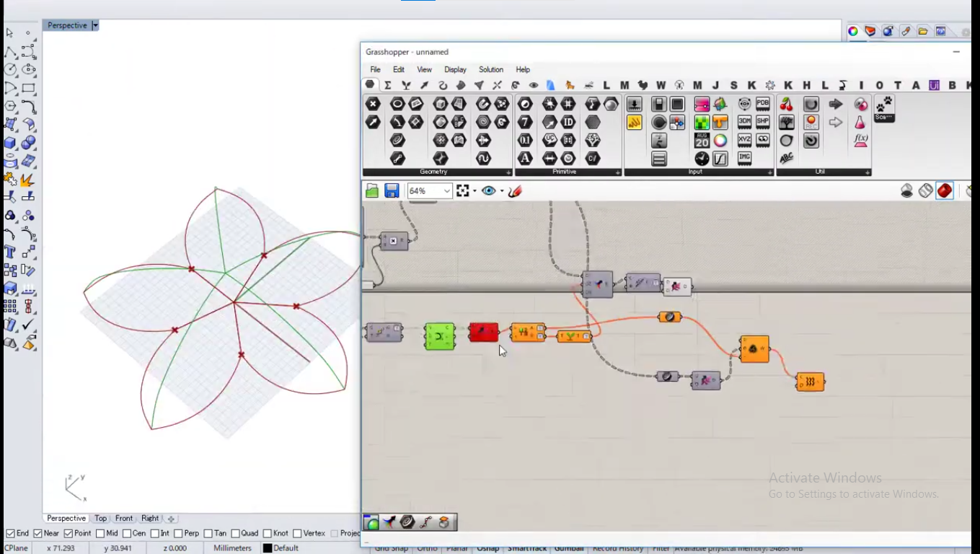Enable the Mid osnap checkbox
This screenshot has height=554, width=980.
pos(100,534)
